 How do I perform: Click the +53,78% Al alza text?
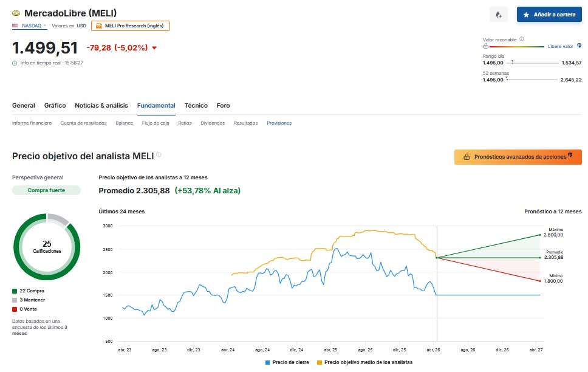(207, 191)
